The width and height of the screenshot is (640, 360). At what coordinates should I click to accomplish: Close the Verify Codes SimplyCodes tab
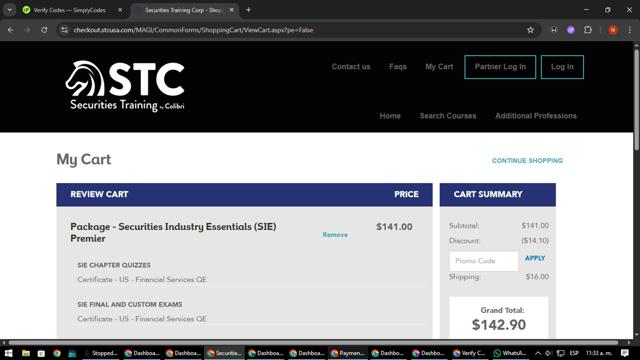120,10
